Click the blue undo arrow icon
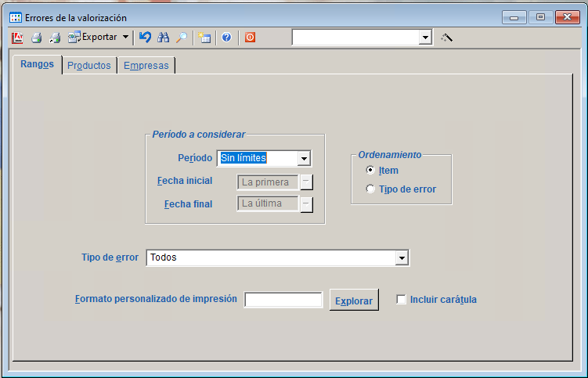Image resolution: width=588 pixels, height=378 pixels. pyautogui.click(x=146, y=37)
